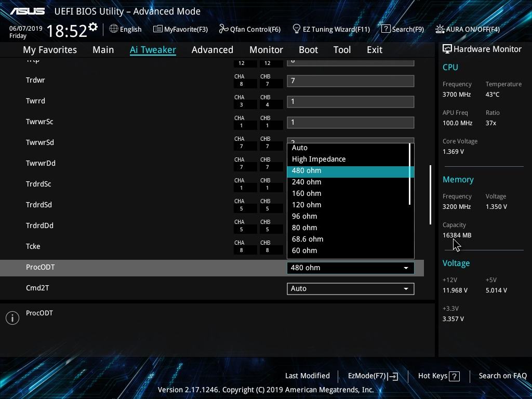
Task: Click the 16384 MB capacity value
Action: click(457, 235)
